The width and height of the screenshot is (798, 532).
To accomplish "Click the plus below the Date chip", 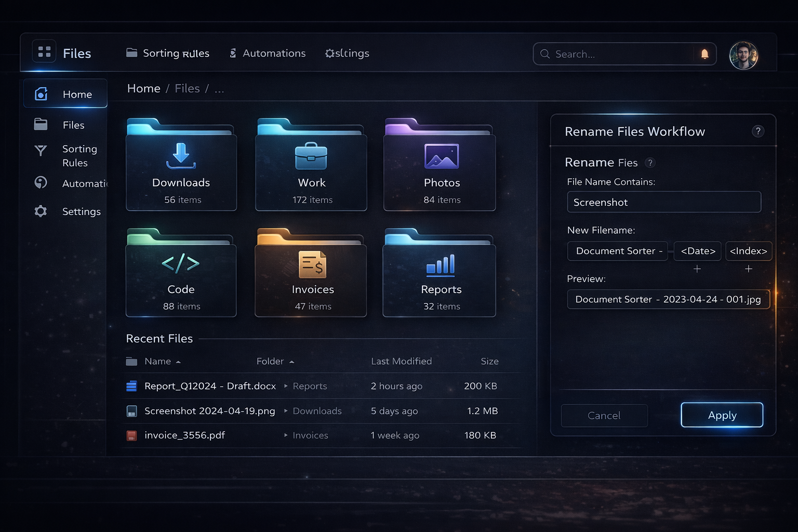I will (697, 269).
